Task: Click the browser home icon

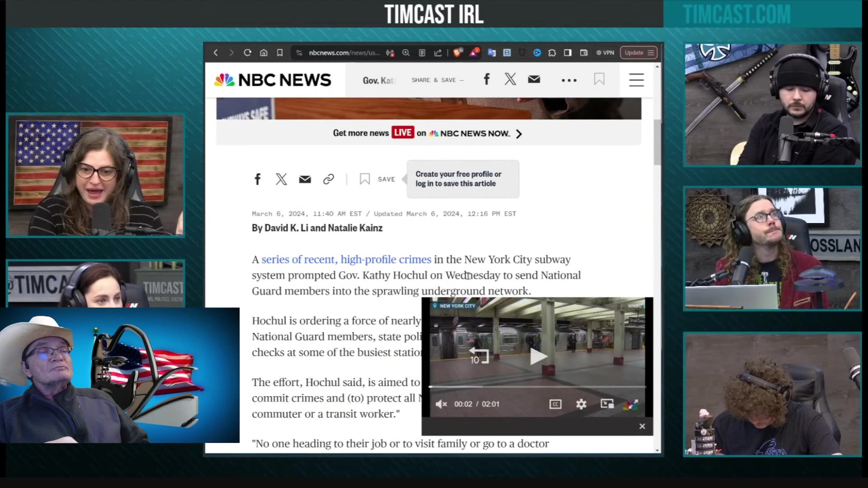Action: point(264,53)
